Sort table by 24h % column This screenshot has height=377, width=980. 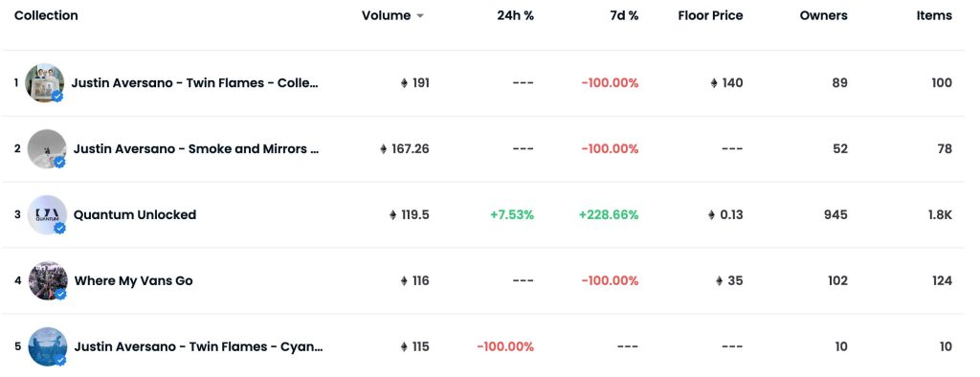pos(516,15)
